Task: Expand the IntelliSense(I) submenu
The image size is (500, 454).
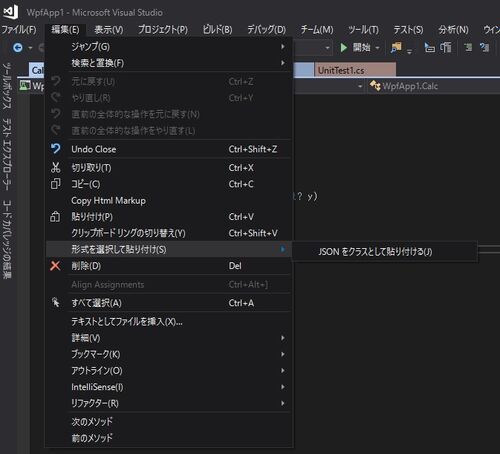Action: point(169,387)
